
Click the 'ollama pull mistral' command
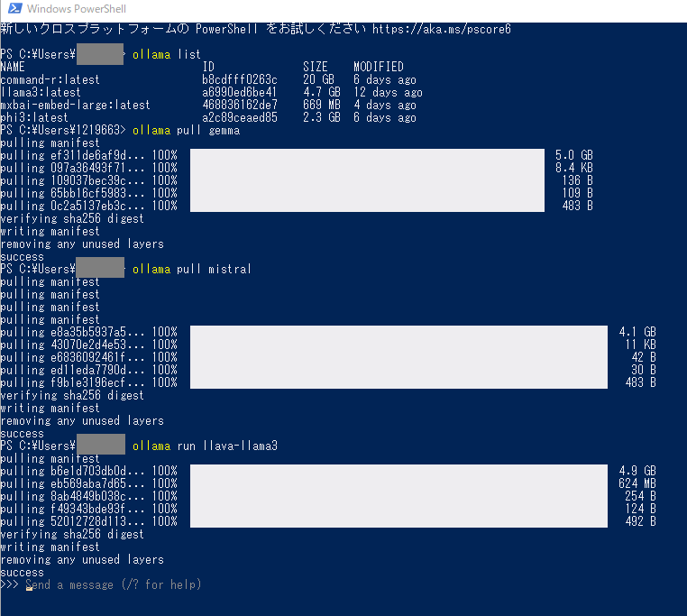click(x=192, y=269)
